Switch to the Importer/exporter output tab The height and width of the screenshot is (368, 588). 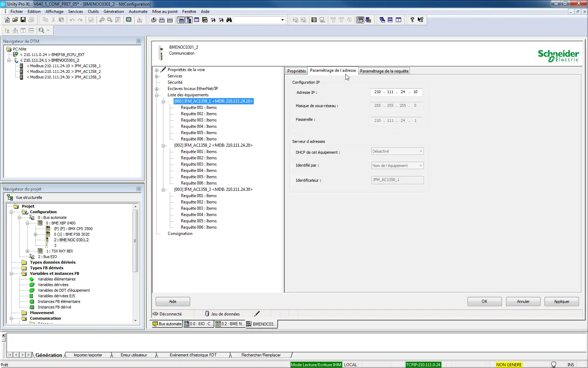point(88,355)
